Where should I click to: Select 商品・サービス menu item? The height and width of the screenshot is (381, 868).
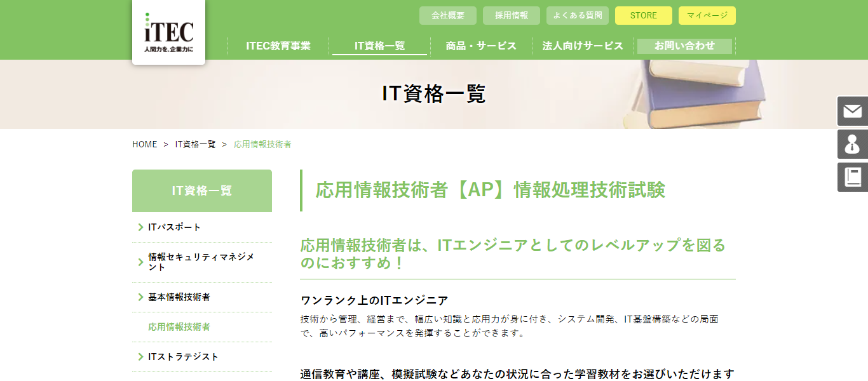(x=481, y=46)
